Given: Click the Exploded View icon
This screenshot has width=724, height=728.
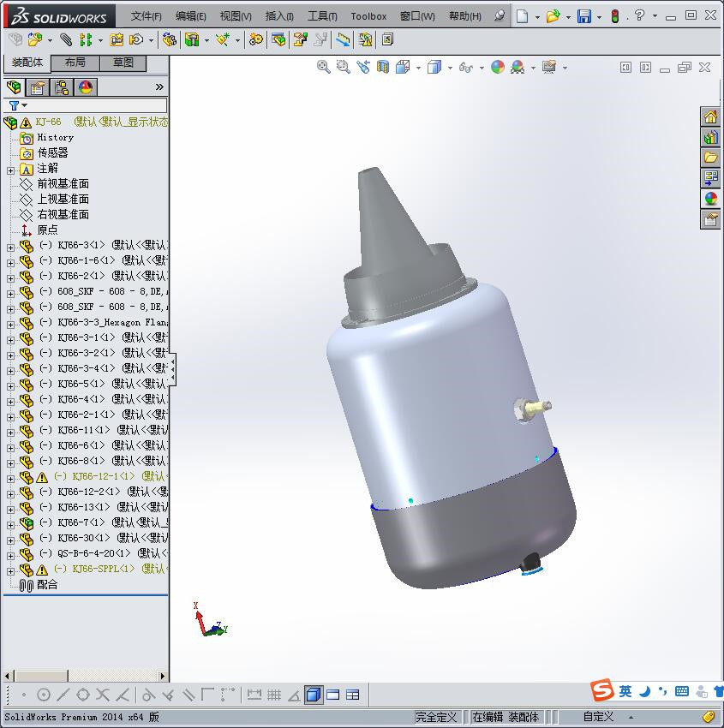Looking at the screenshot, I should click(300, 40).
